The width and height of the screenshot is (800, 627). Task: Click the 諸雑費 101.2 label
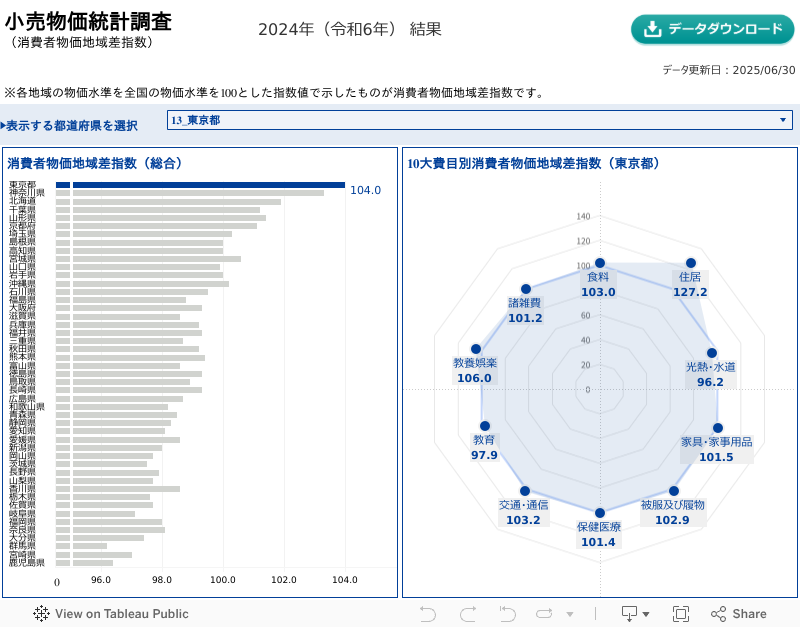[x=525, y=311]
